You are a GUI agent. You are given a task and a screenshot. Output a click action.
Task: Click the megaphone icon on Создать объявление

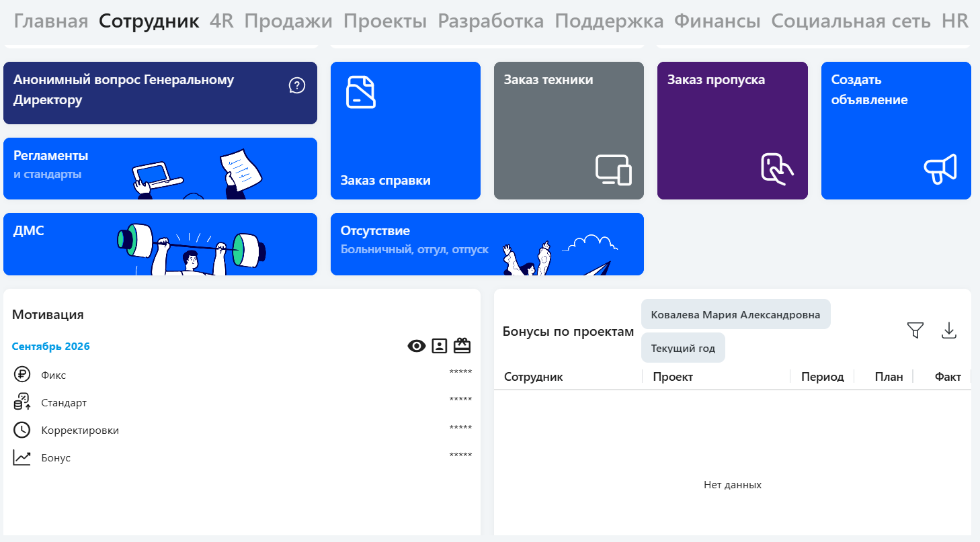(x=940, y=169)
